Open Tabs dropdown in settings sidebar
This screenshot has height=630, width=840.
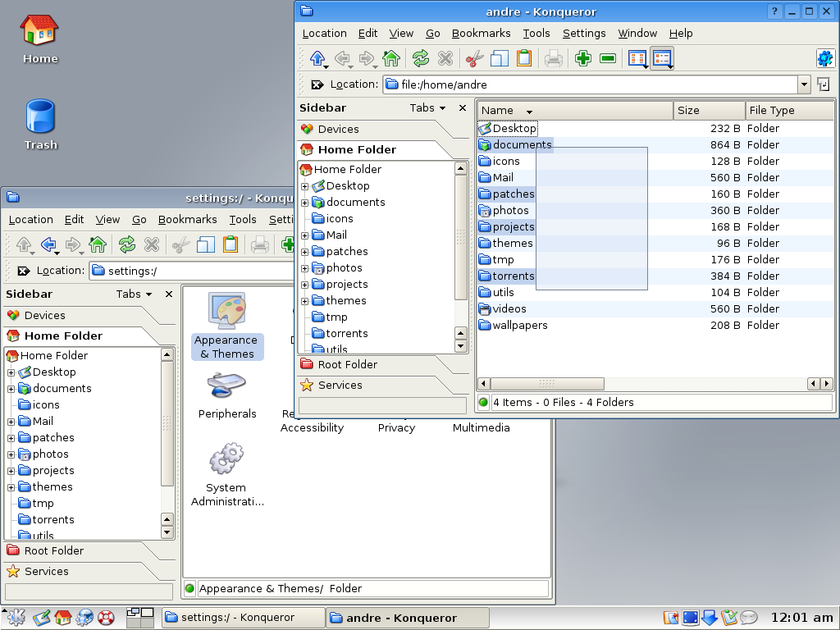coord(134,294)
